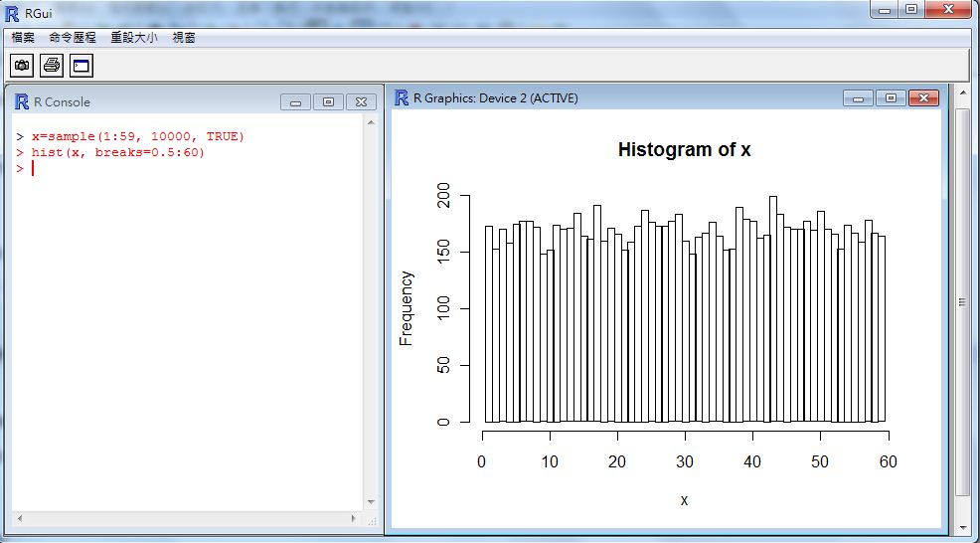Open the 重設大小 menu
980x543 pixels.
coord(134,37)
